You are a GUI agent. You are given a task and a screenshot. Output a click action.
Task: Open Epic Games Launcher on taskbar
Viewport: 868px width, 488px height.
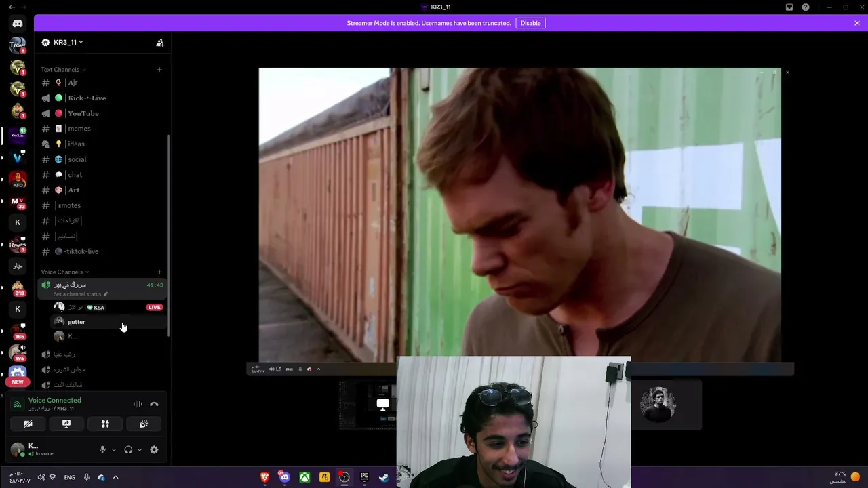click(x=364, y=477)
